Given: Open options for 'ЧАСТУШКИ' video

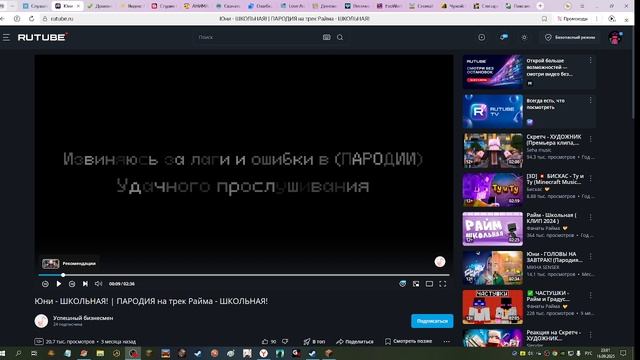Looking at the screenshot, I should click(x=591, y=295).
